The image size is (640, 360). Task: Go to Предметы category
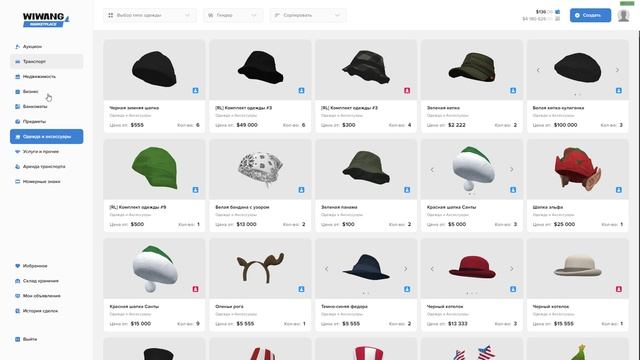pyautogui.click(x=47, y=122)
